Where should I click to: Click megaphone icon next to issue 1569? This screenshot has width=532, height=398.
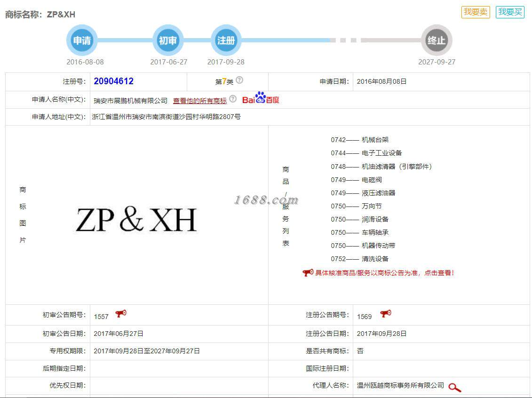pos(385,313)
